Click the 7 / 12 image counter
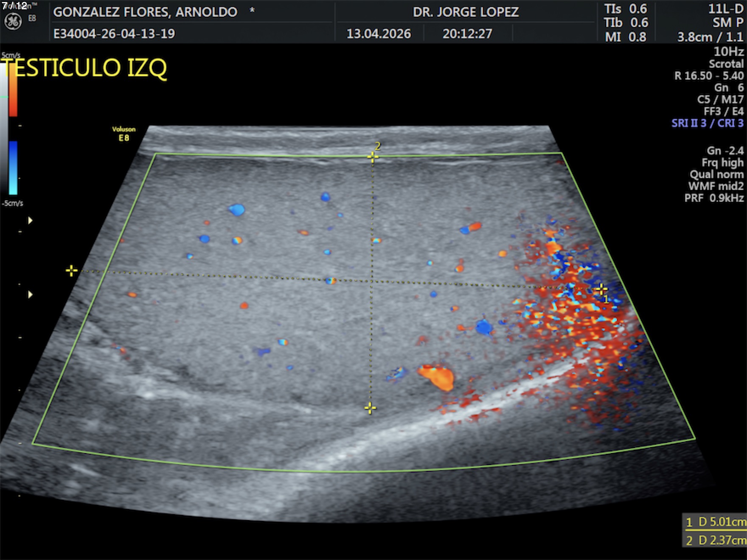The image size is (747, 560). coord(15,6)
